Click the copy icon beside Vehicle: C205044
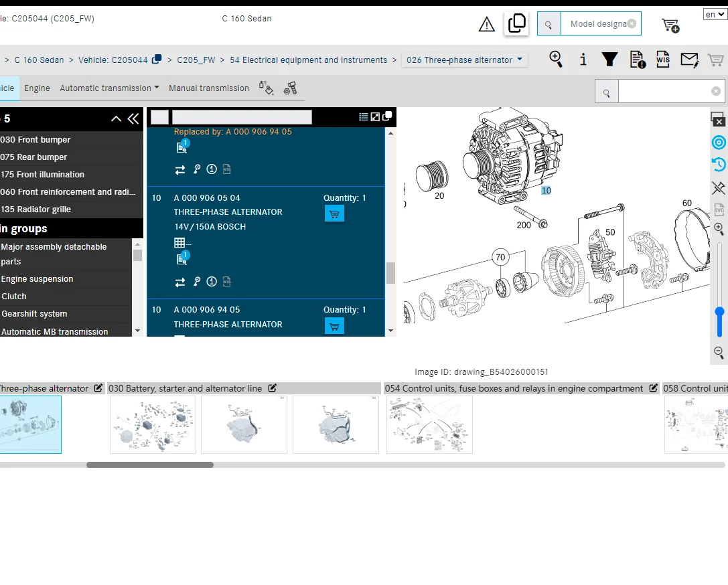The height and width of the screenshot is (585, 728). click(157, 59)
